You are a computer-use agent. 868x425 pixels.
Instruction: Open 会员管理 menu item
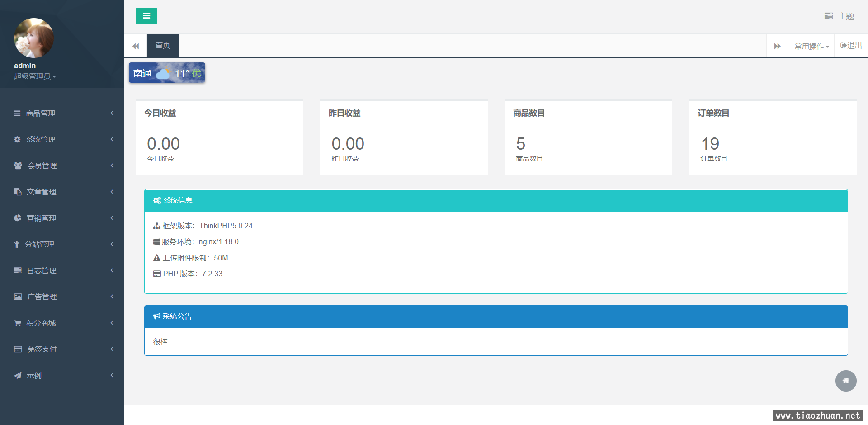(x=62, y=165)
